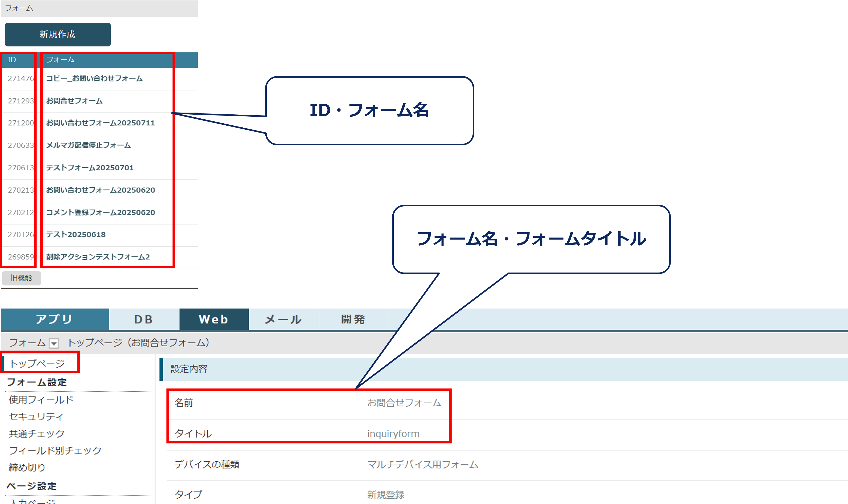Switch to the メール tab
The width and height of the screenshot is (848, 504).
(284, 319)
